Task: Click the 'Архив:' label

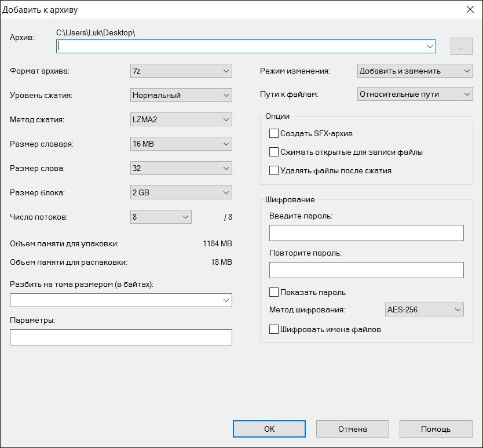Action: click(x=22, y=37)
